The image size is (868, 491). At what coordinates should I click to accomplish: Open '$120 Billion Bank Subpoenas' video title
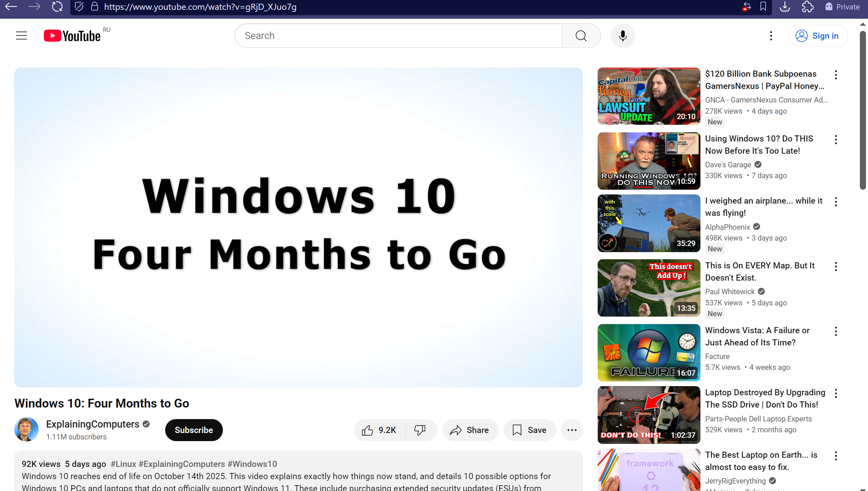[x=765, y=80]
